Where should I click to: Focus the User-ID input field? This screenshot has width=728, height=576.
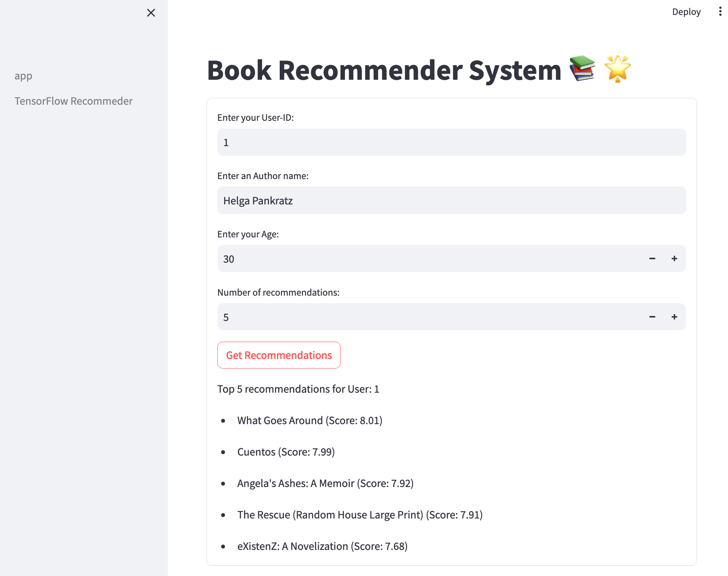(451, 142)
